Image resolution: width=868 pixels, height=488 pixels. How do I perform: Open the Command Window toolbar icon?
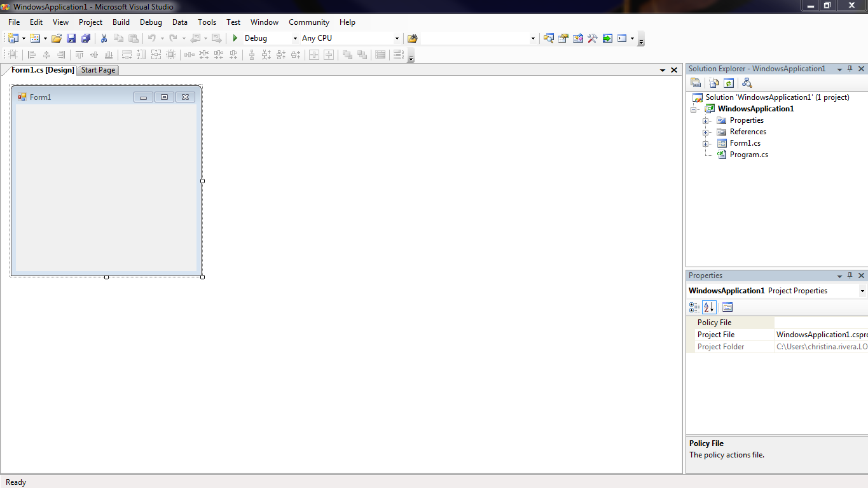tap(622, 38)
